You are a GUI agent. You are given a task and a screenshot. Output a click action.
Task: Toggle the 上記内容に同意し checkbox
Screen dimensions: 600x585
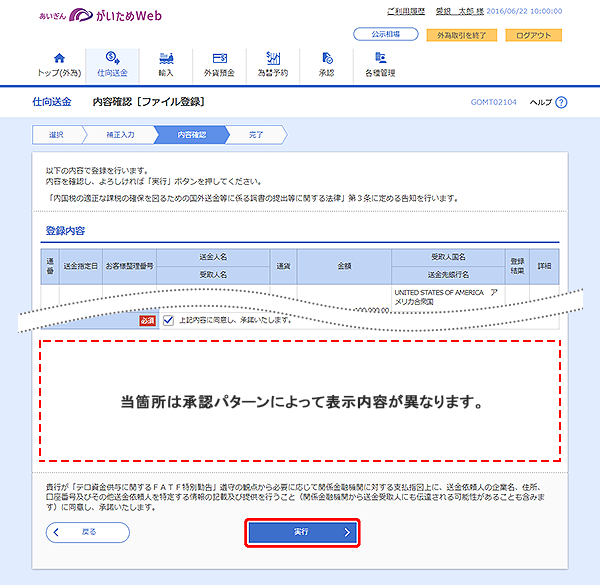point(168,320)
